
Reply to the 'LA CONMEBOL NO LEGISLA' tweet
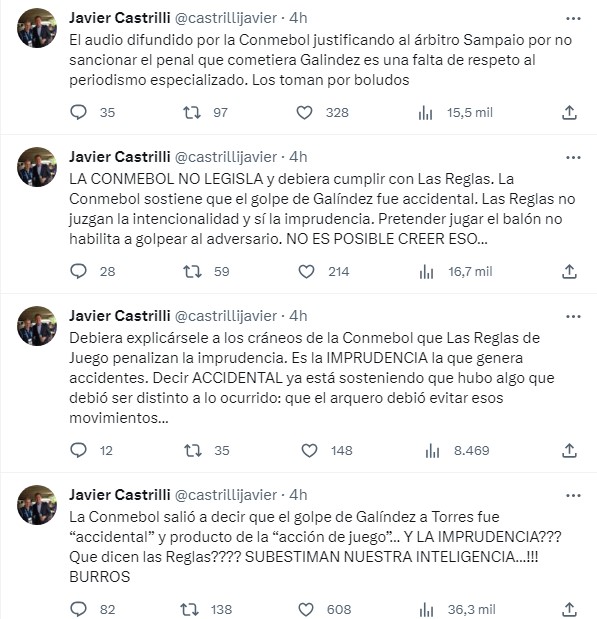point(78,272)
